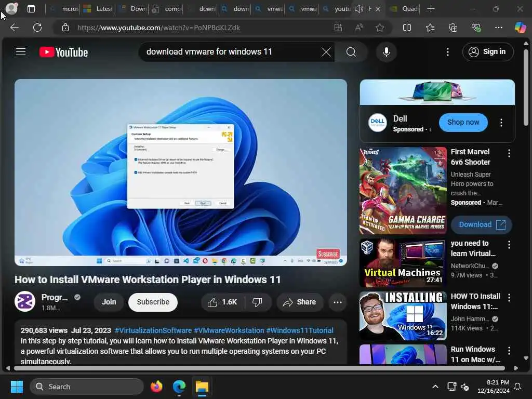Viewport: 532px width, 399px height.
Task: Click the video player
Action: [180, 172]
